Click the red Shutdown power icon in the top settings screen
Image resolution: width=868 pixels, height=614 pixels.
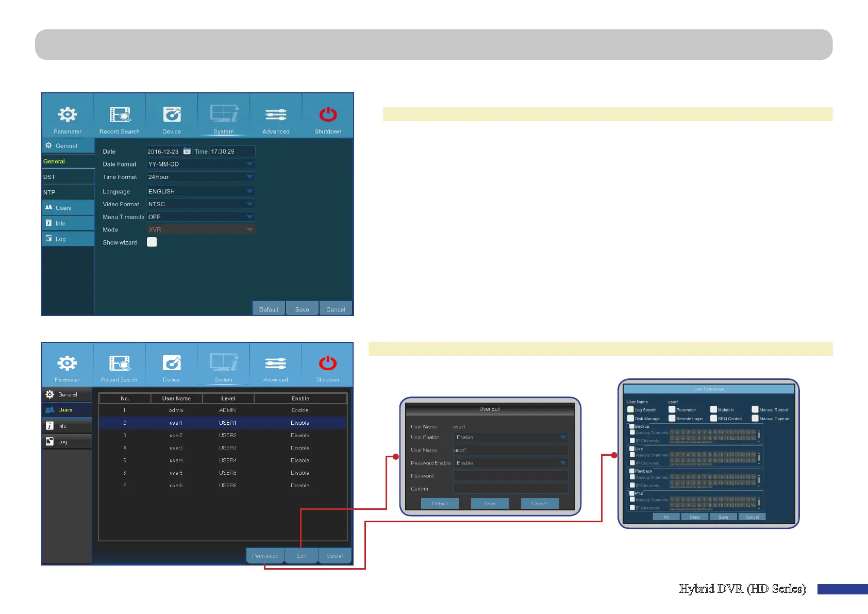pyautogui.click(x=328, y=114)
